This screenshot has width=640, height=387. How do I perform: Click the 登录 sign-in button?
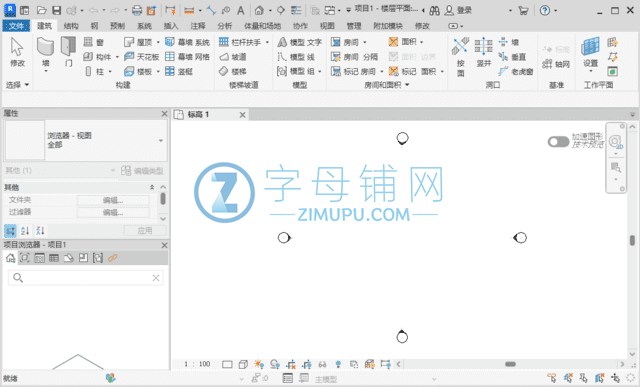[458, 10]
